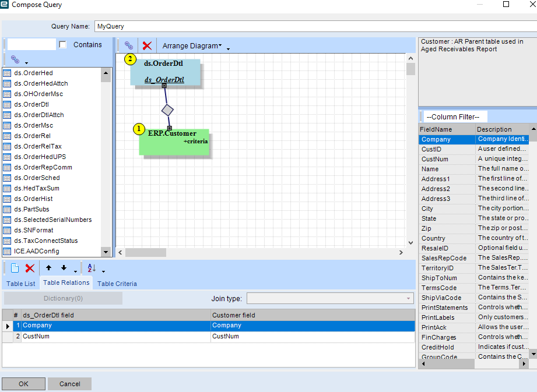Image resolution: width=537 pixels, height=392 pixels.
Task: Expand the dropdown arrow after the move down arrow
Action: click(x=75, y=271)
